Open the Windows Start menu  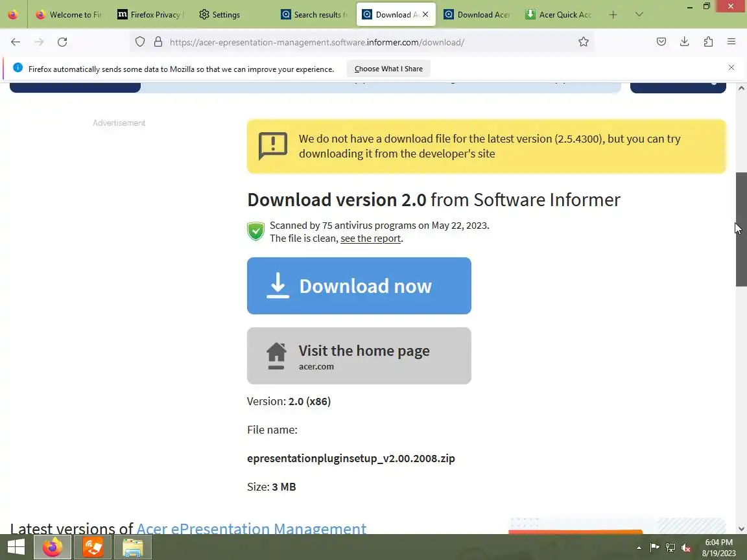point(16,546)
